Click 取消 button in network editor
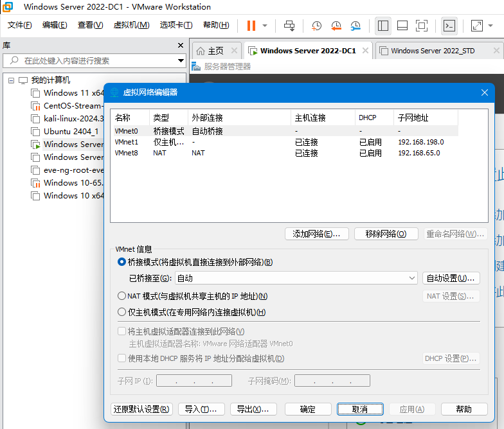The image size is (504, 429). (x=360, y=409)
